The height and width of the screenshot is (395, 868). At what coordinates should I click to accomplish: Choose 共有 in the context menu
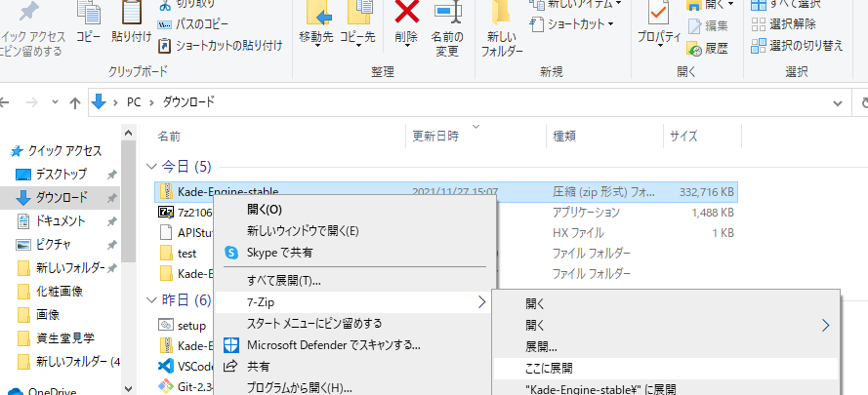[354, 367]
